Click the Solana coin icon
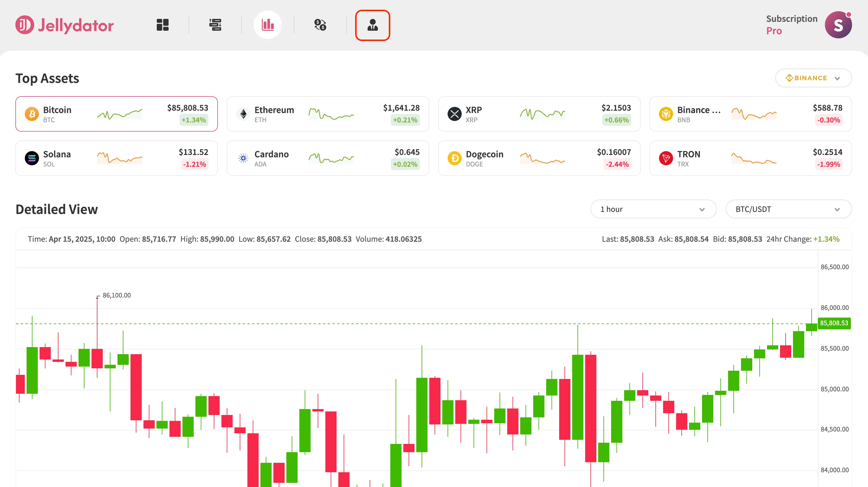 pyautogui.click(x=32, y=158)
